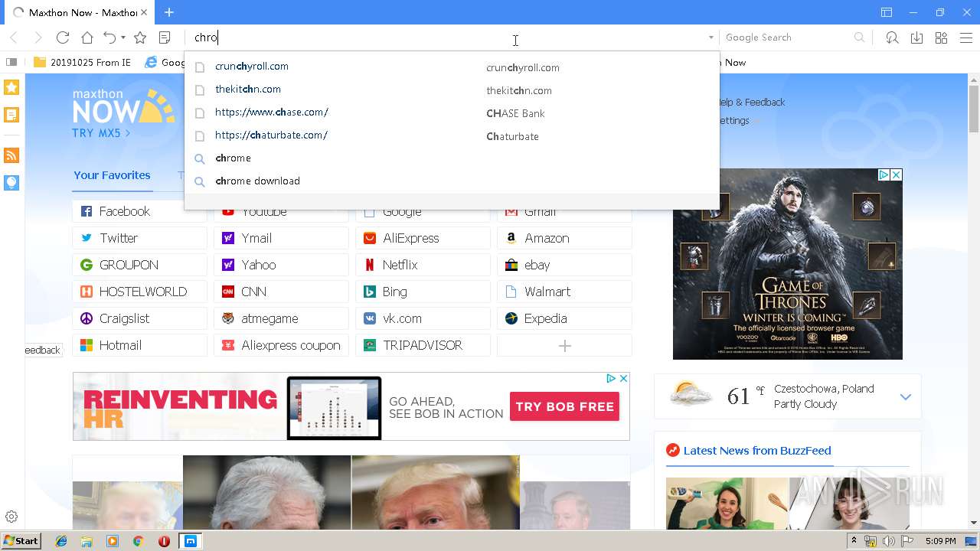Go to the Home page icon
The height and width of the screenshot is (551, 980).
pyautogui.click(x=87, y=37)
